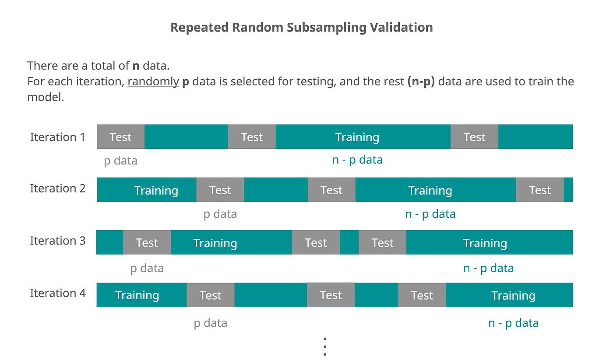Select the Iteration 2 row label
The width and height of the screenshot is (613, 364).
pos(57,189)
